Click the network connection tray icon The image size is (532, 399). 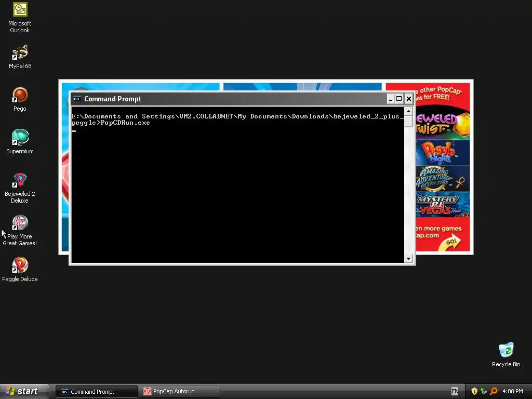point(484,391)
